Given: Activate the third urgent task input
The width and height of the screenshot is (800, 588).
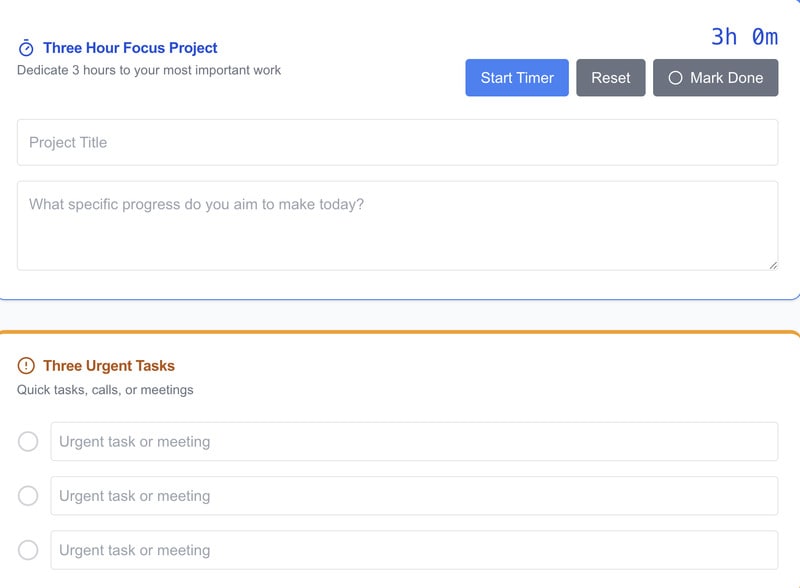Looking at the screenshot, I should pos(414,550).
